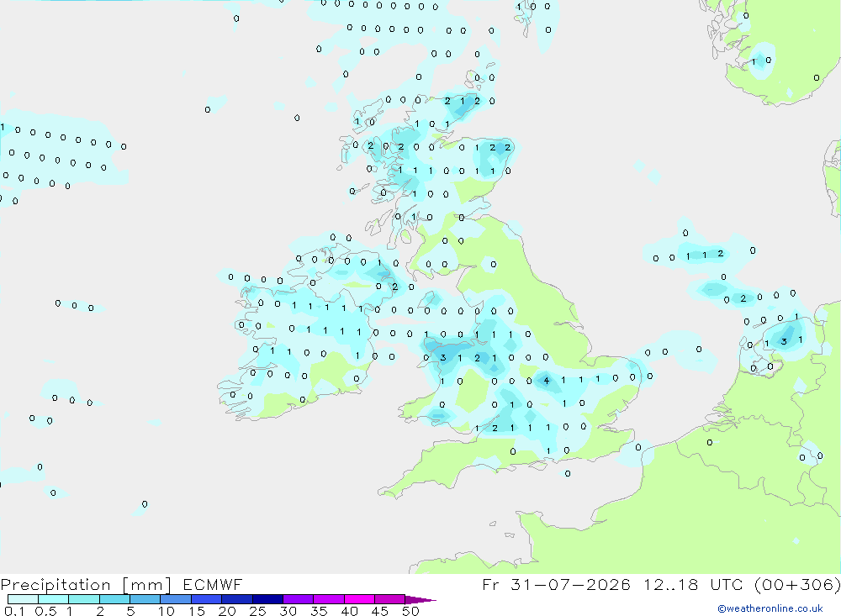Click the 2–5 mm legend color swatch
This screenshot has height=616, width=841.
coord(114,599)
